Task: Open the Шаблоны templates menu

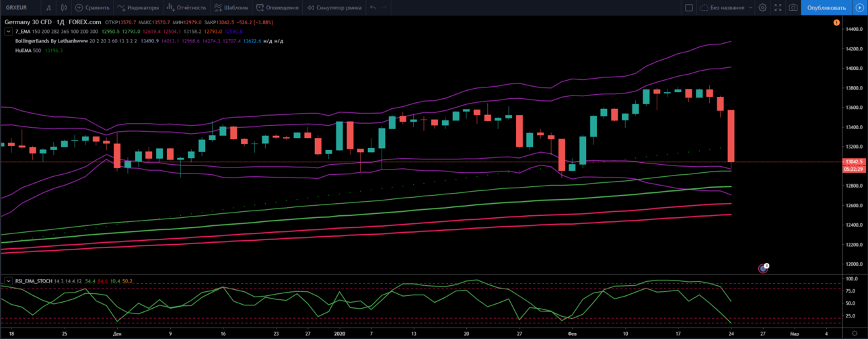Action: (x=231, y=7)
